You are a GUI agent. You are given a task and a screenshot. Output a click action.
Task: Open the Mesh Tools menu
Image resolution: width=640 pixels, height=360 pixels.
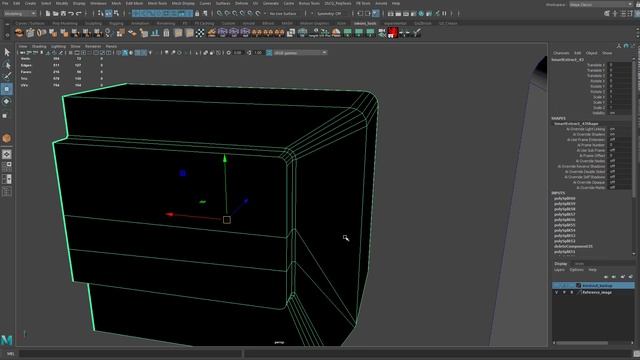point(157,3)
